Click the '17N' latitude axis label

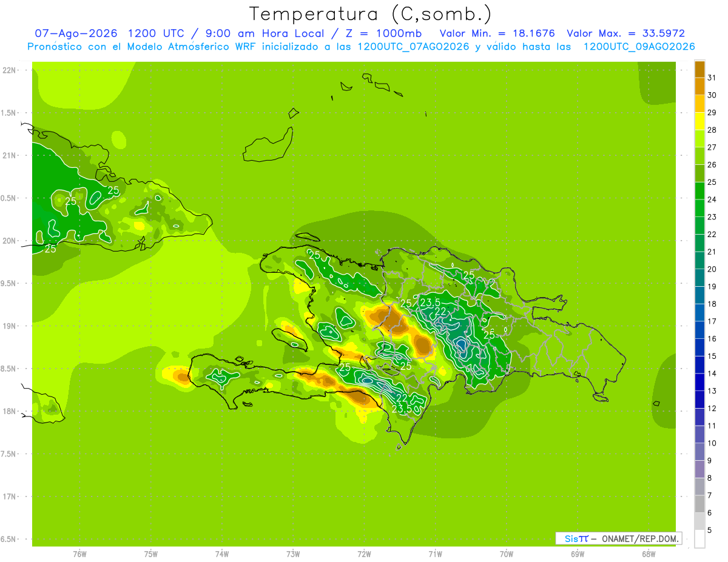9,497
